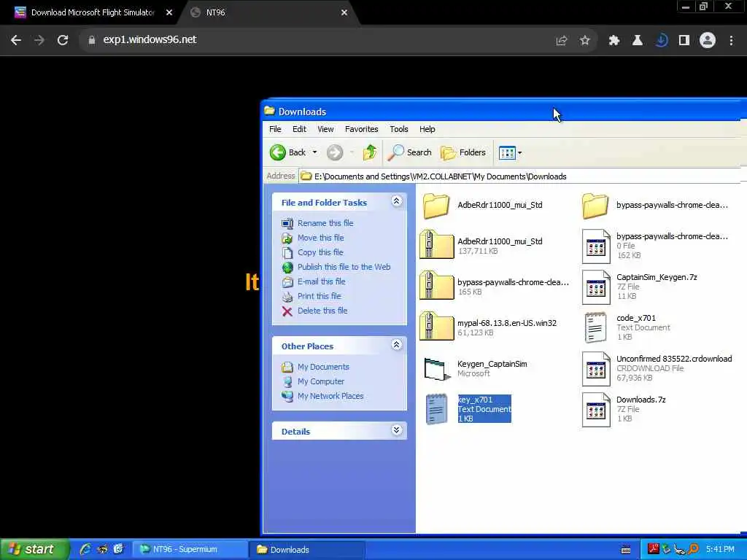Select the bypass-paywalls-chrome zip 165 KB icon
Viewport: 747px width, 560px height.
pos(436,286)
